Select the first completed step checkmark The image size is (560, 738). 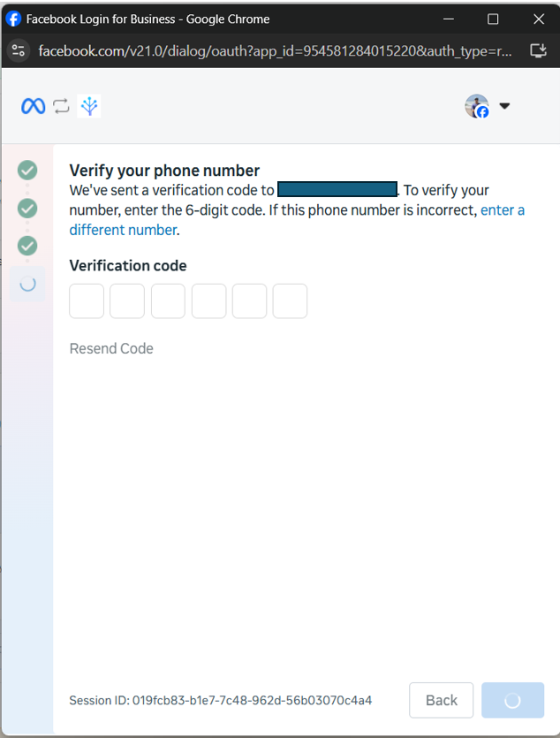click(27, 171)
